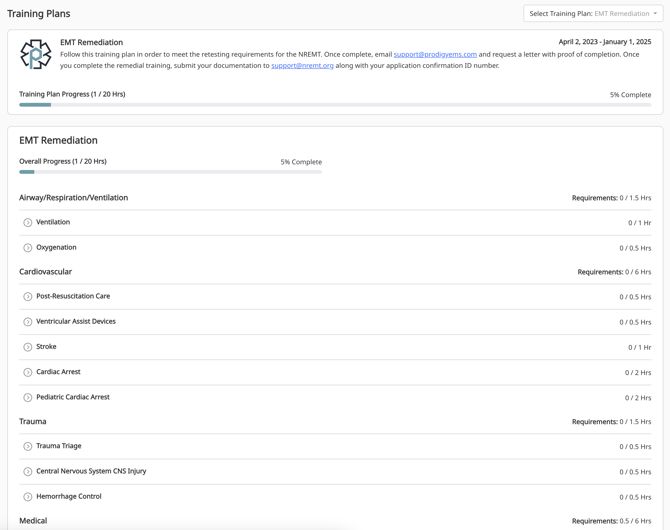Image resolution: width=670 pixels, height=530 pixels.
Task: Select the Airway/Respiration/Ventilation section heading
Action: pos(73,197)
